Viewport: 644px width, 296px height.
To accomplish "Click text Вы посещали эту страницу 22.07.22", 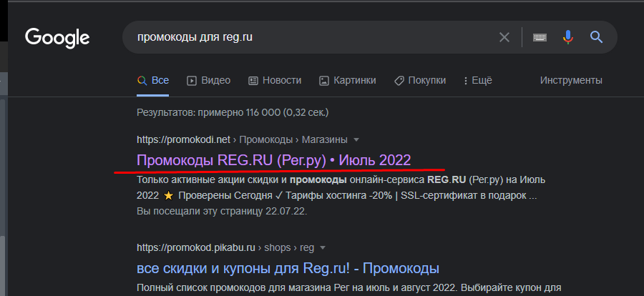I will click(x=222, y=212).
